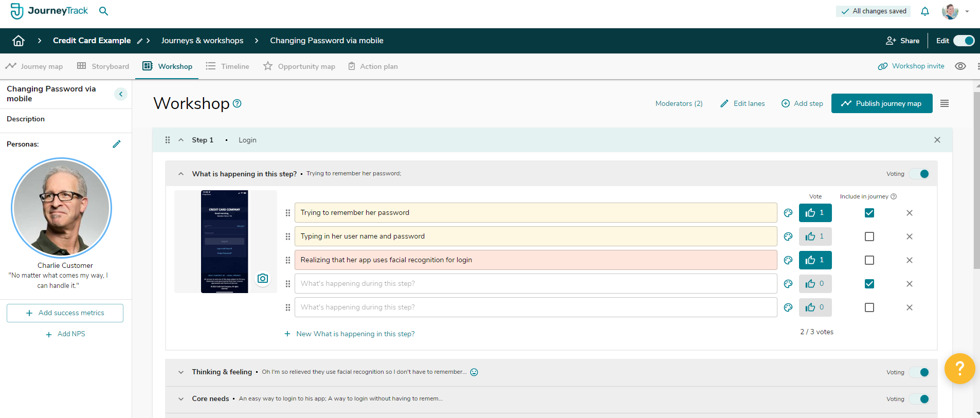
Task: Check include in journey for 'Typing in her user name'
Action: pyautogui.click(x=869, y=237)
